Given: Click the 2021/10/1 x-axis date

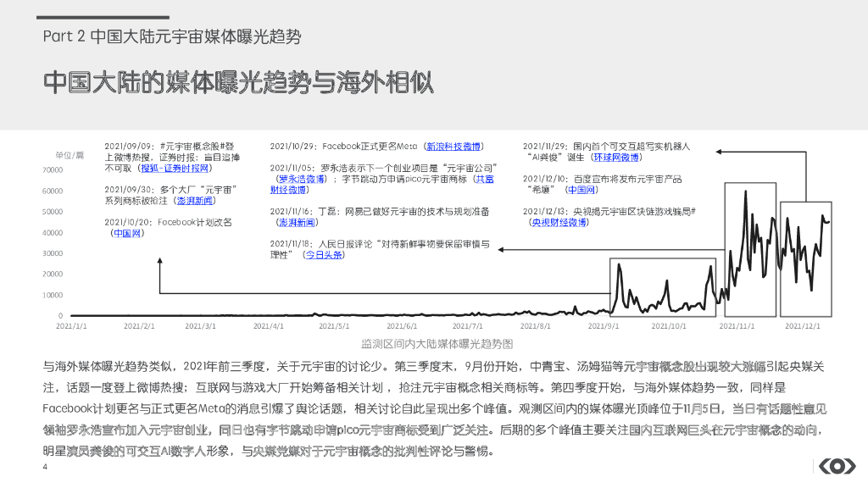Looking at the screenshot, I should point(669,326).
